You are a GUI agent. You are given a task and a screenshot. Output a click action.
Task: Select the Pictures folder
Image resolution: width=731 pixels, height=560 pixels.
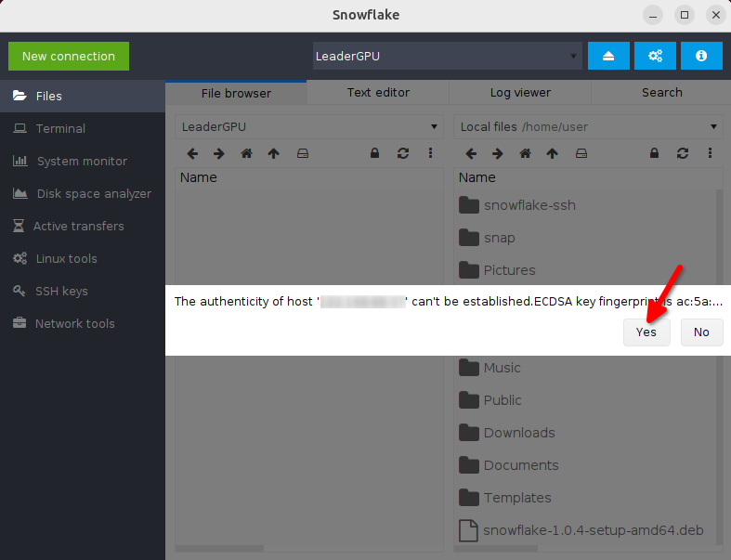click(x=587, y=270)
